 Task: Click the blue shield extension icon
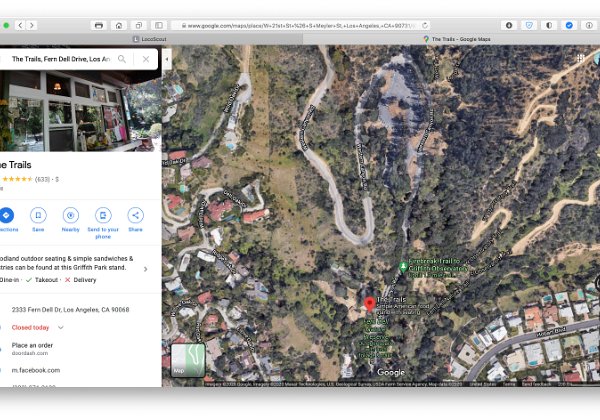point(529,26)
